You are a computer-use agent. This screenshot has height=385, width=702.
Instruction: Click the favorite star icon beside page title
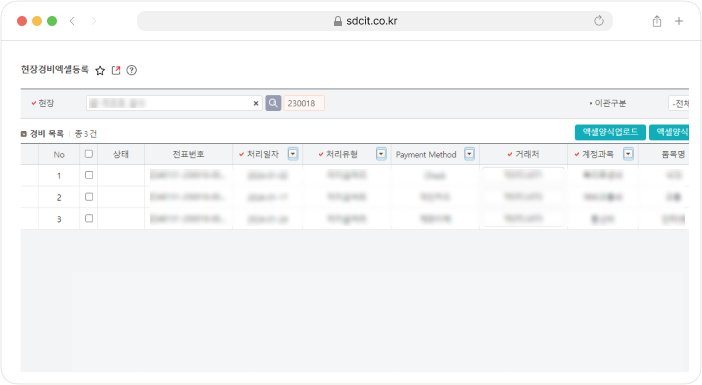click(x=100, y=71)
